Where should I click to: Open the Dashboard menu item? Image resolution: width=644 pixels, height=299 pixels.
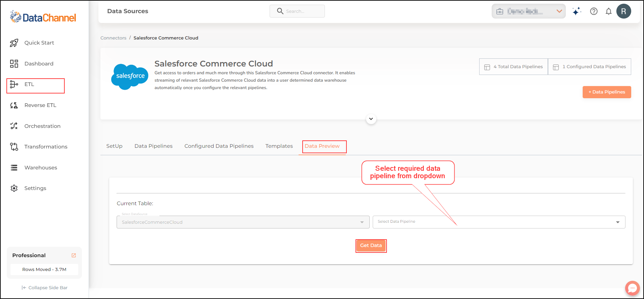[39, 64]
